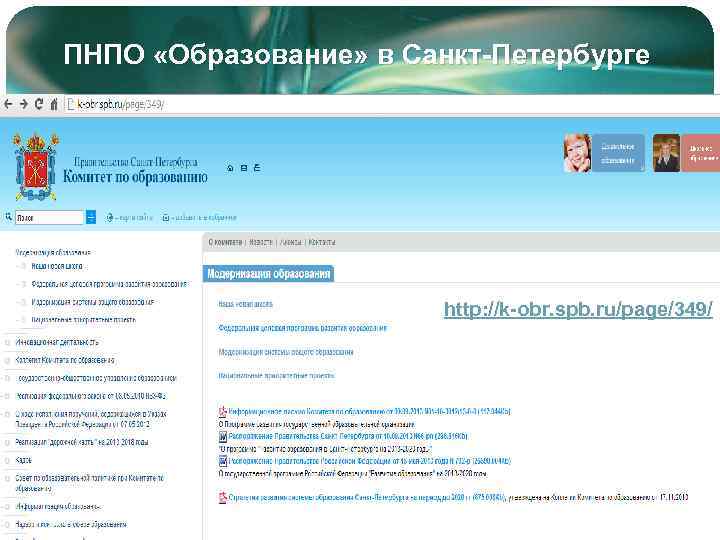Screen dimensions: 720x540
Task: Open sidebar item 'Совет по образовательной политике при Комитете'
Action: pyautogui.click(x=89, y=483)
